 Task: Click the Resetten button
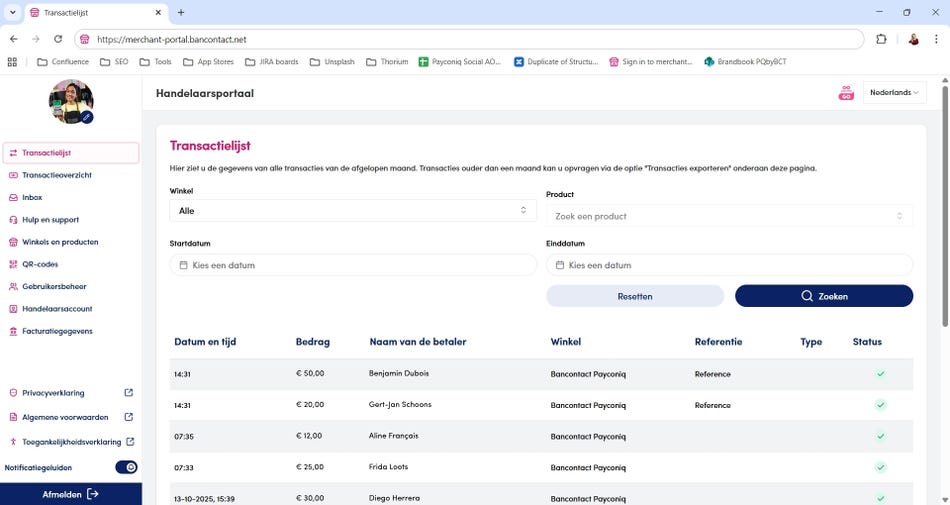[635, 296]
